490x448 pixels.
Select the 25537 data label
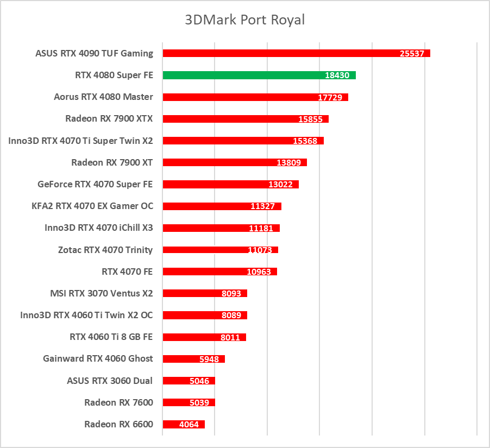coord(412,53)
